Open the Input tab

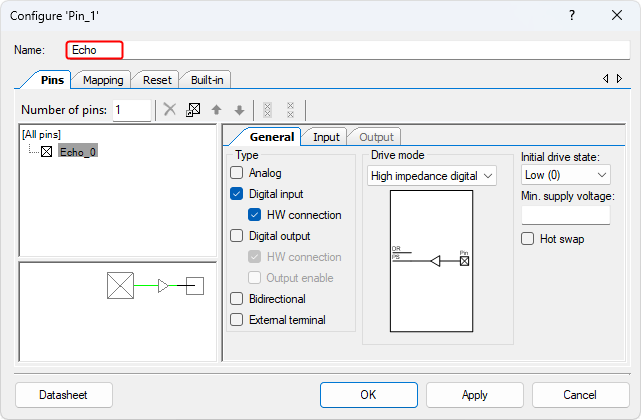pos(326,137)
